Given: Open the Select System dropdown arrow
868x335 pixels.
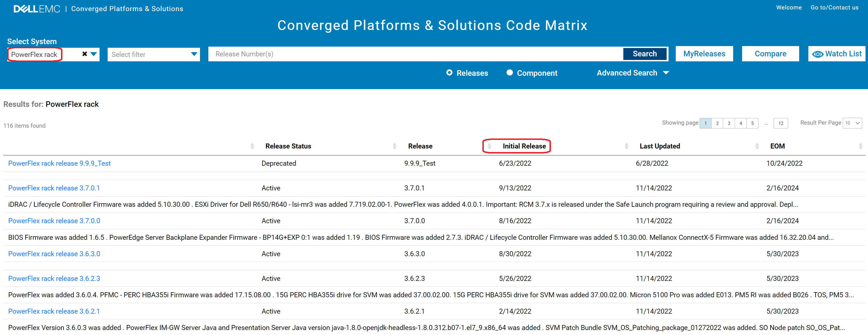Looking at the screenshot, I should click(x=94, y=54).
